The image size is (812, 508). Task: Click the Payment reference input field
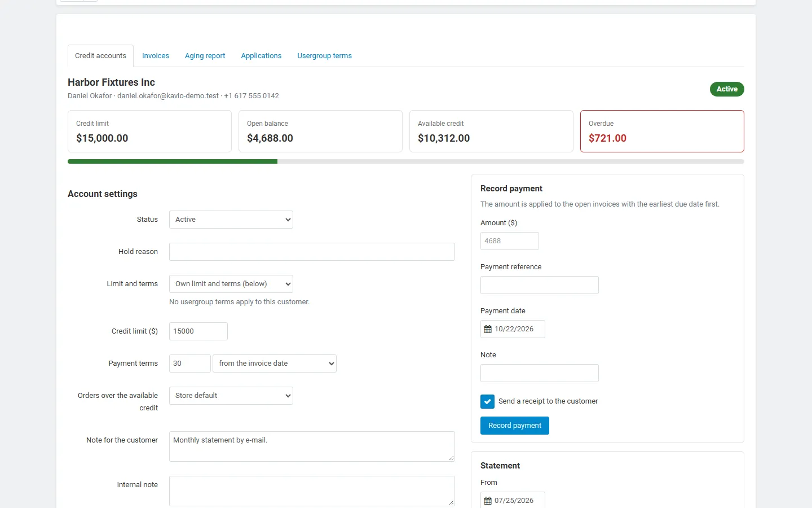pos(540,285)
